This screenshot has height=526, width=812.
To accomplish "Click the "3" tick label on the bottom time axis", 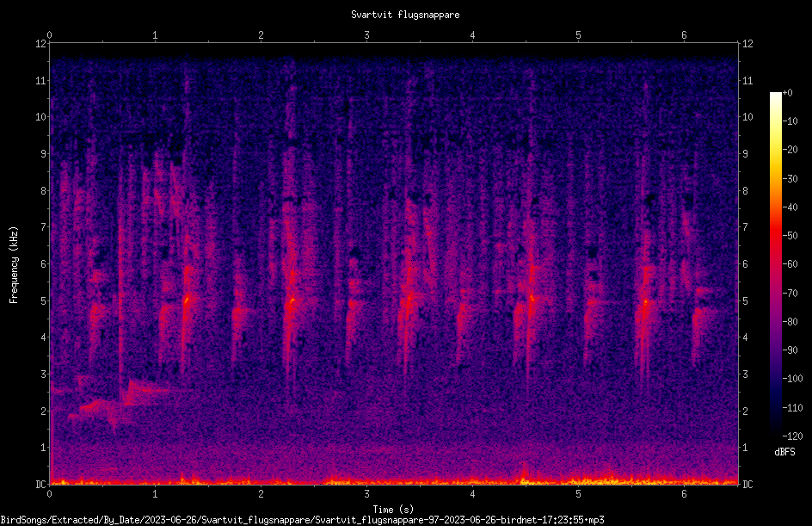I will pyautogui.click(x=366, y=494).
